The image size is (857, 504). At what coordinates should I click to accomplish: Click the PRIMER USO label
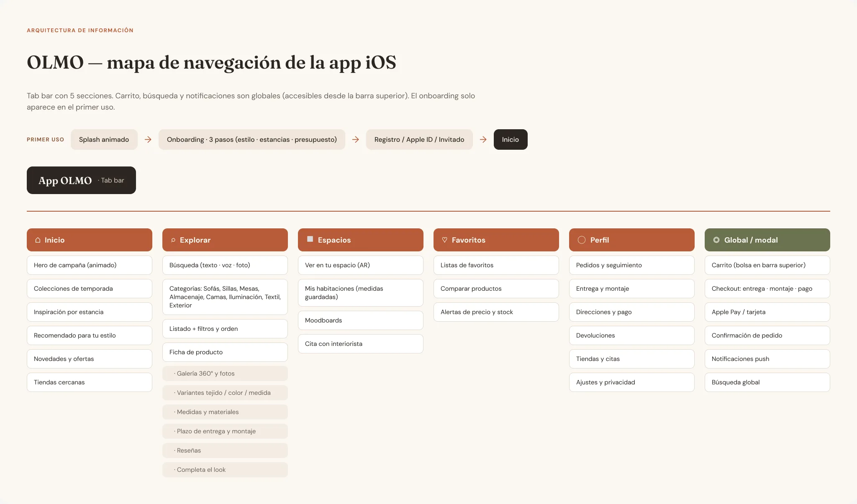[45, 140]
